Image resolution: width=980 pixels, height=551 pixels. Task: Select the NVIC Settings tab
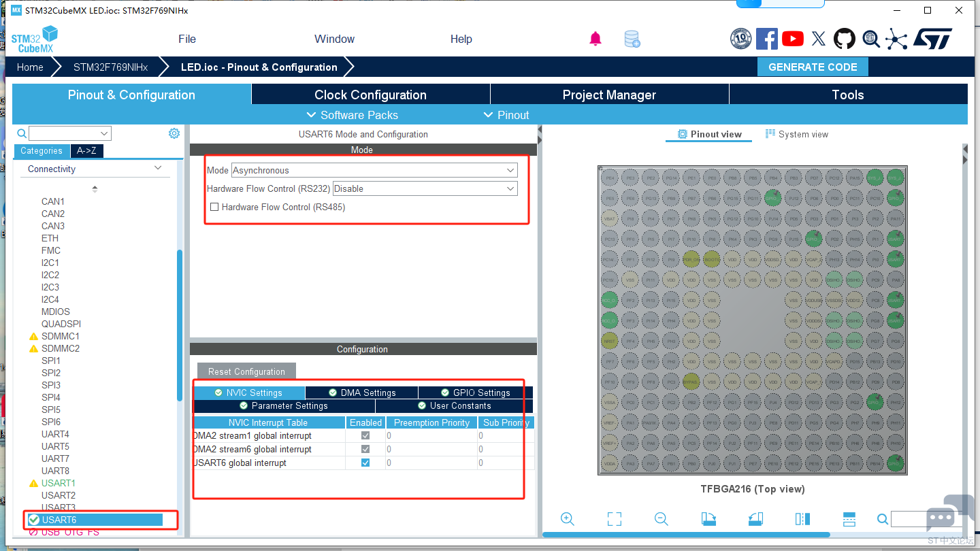point(249,393)
